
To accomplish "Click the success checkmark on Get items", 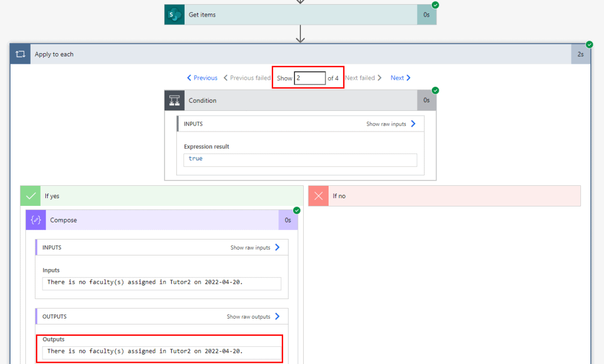I will coord(435,5).
